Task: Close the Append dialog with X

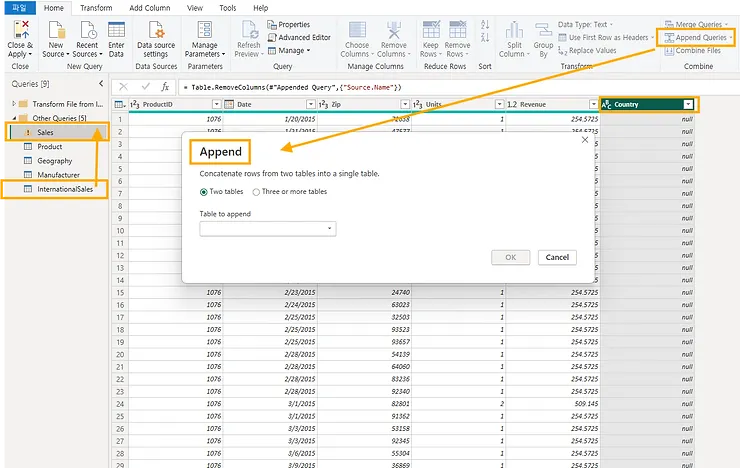Action: coord(585,140)
